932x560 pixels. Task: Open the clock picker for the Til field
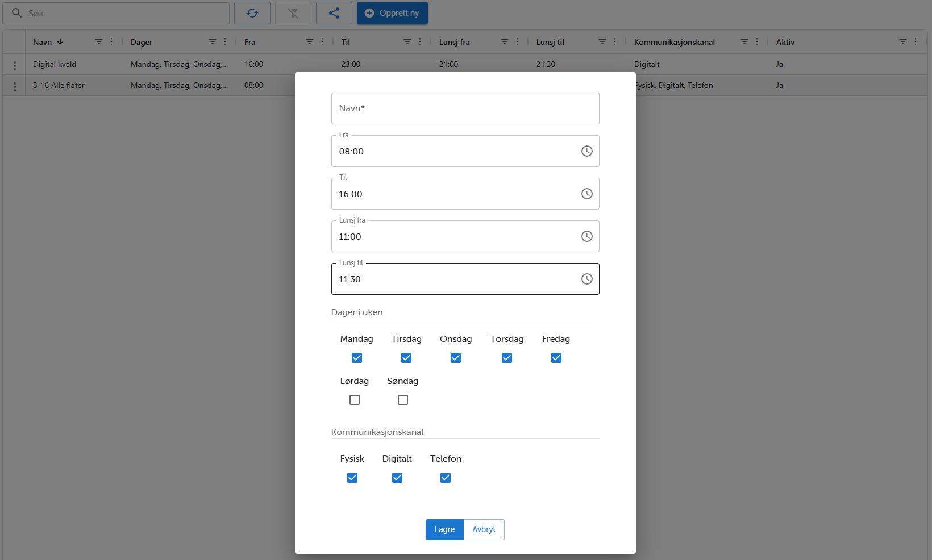pos(586,194)
